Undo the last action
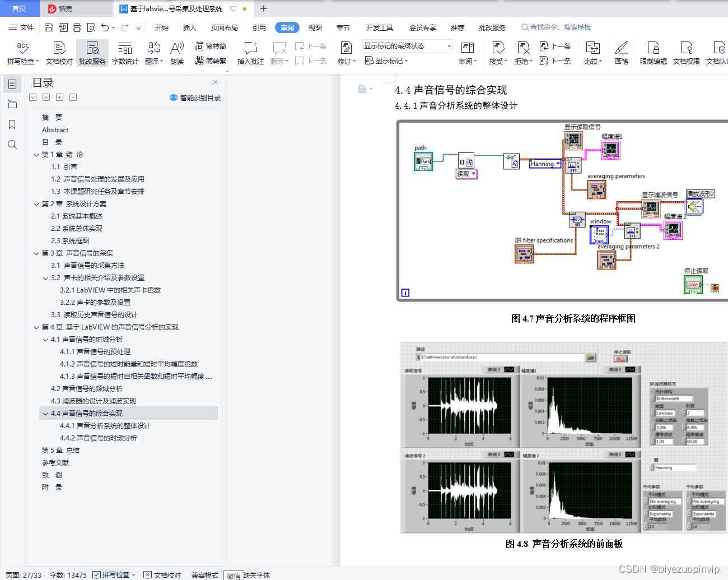This screenshot has width=728, height=580. pos(105,27)
